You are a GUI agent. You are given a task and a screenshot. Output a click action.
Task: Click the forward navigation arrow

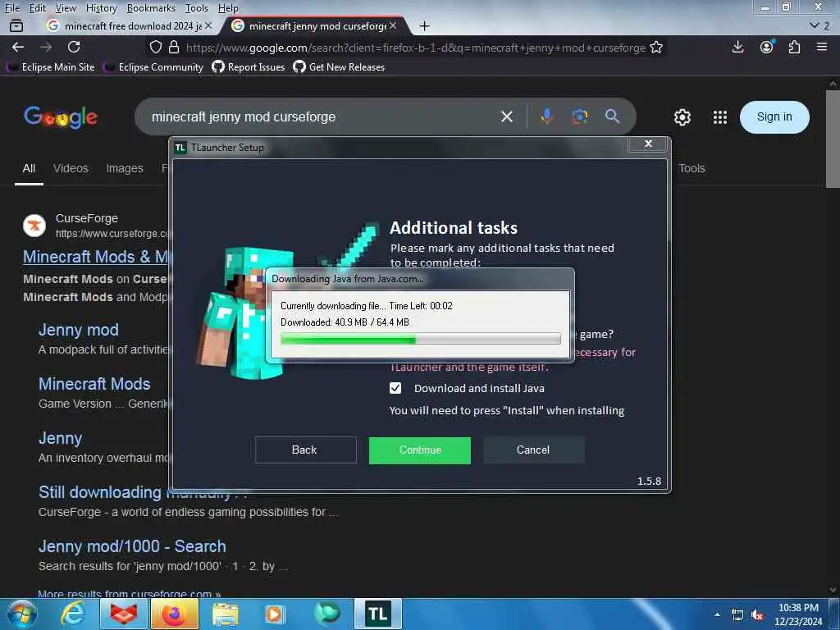46,47
